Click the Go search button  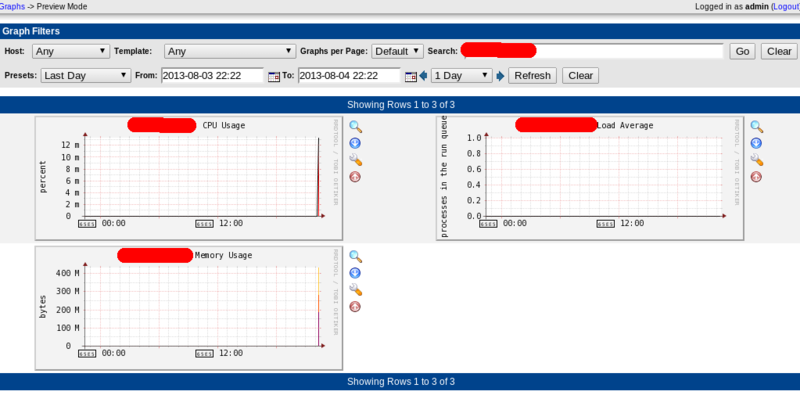point(742,51)
